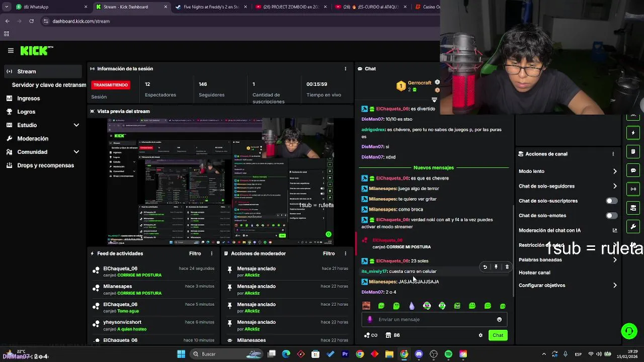Open Filtro in Acciones de moderador
This screenshot has height=362, width=644.
coord(329,253)
